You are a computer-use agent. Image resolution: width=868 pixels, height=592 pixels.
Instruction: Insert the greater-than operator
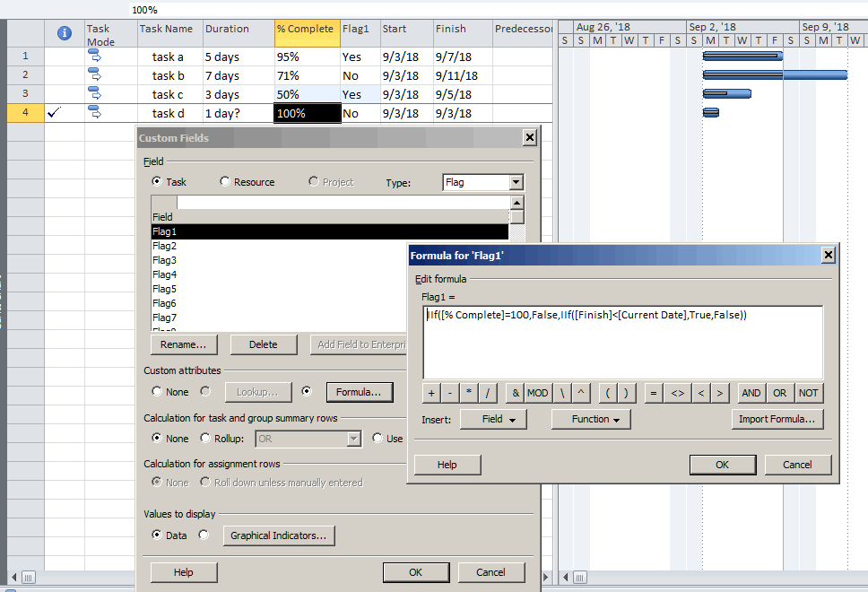pyautogui.click(x=720, y=393)
